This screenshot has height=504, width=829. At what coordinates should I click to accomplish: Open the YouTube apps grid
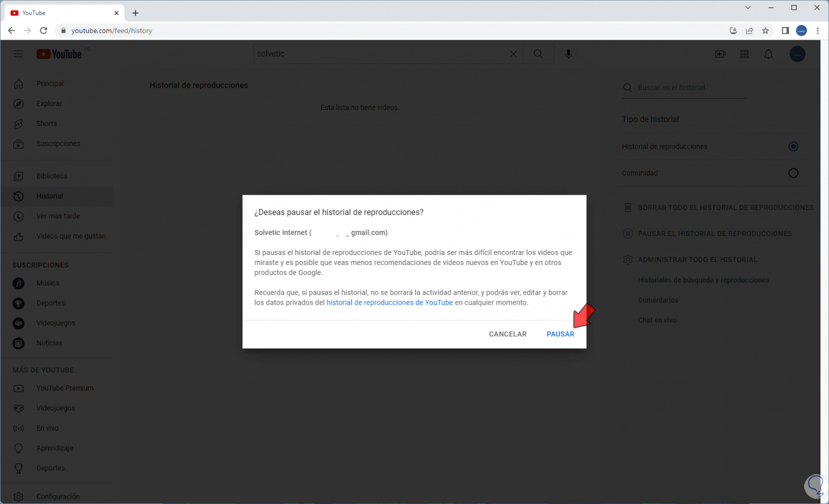coord(745,54)
